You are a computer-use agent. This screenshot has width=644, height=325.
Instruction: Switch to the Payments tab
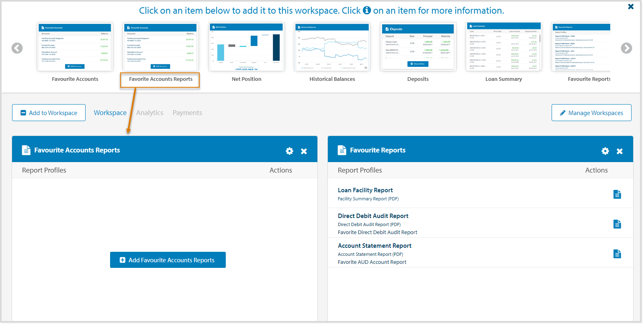187,113
